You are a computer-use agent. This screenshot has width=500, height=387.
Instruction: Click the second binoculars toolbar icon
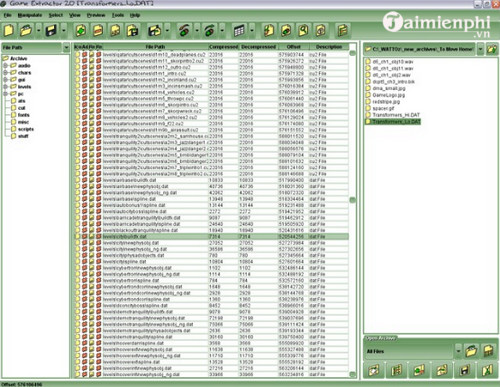click(x=210, y=30)
